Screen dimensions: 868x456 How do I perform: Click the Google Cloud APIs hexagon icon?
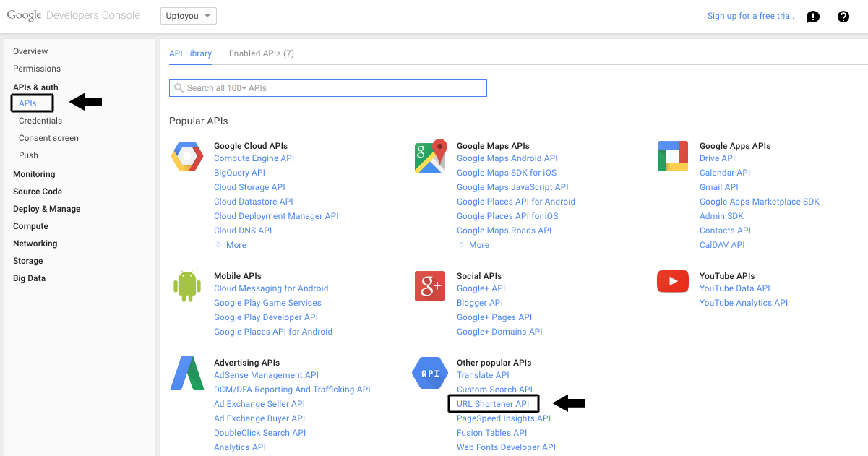[187, 157]
